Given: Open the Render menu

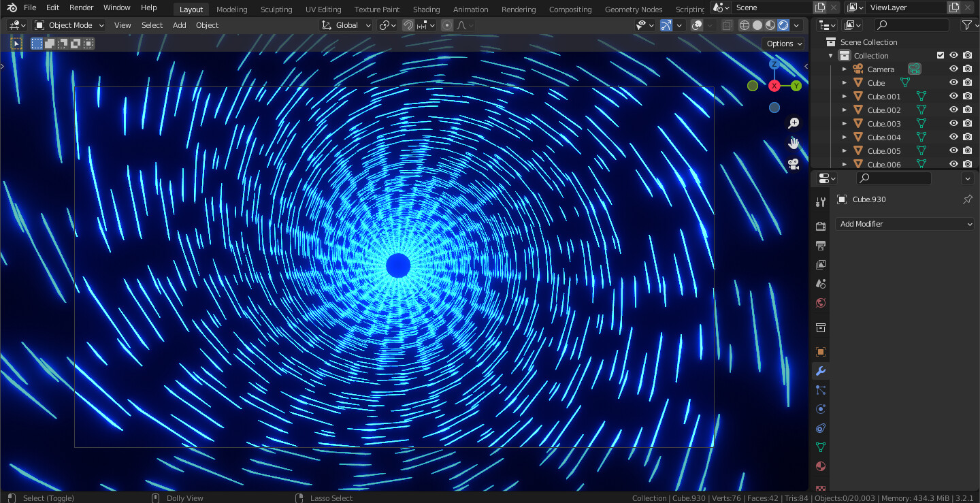Looking at the screenshot, I should (81, 7).
